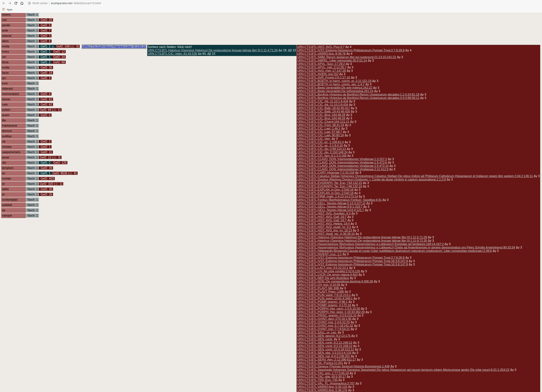Click the address bar URL

76,3
